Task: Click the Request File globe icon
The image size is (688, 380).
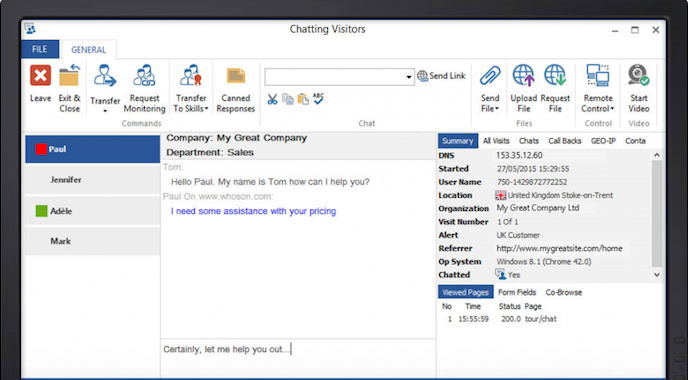Action: coord(555,75)
